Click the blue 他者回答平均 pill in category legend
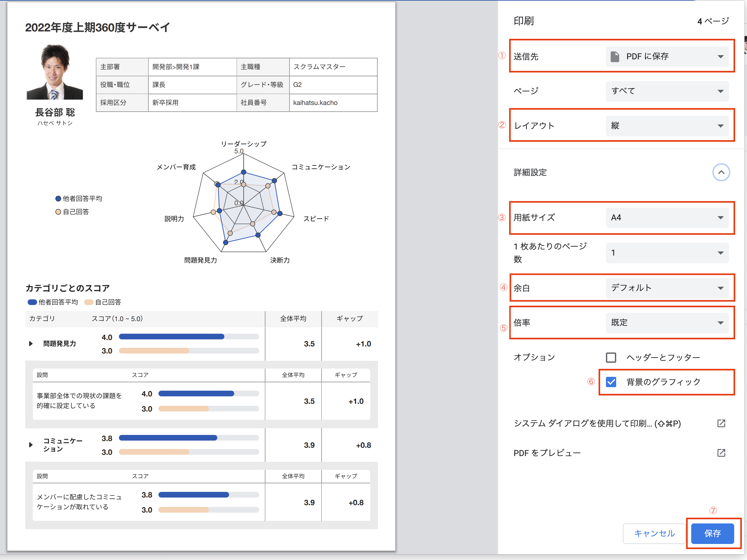The width and height of the screenshot is (747, 560). (x=32, y=302)
